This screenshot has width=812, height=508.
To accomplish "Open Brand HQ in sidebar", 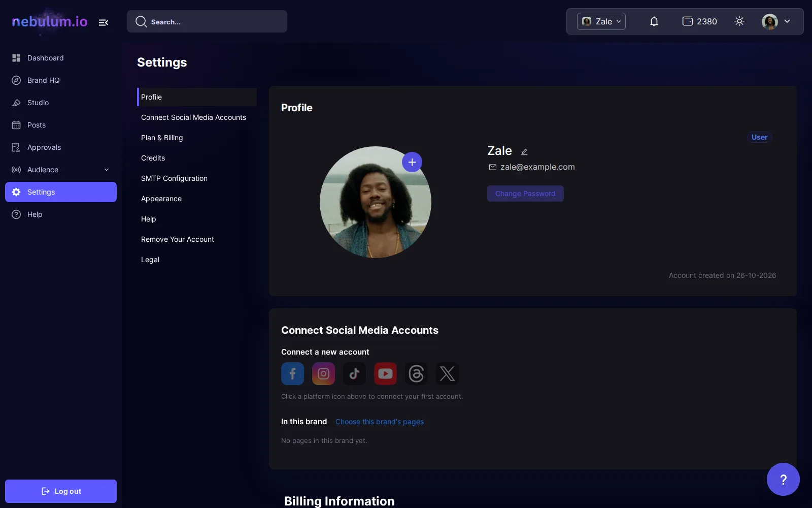I will pyautogui.click(x=61, y=80).
